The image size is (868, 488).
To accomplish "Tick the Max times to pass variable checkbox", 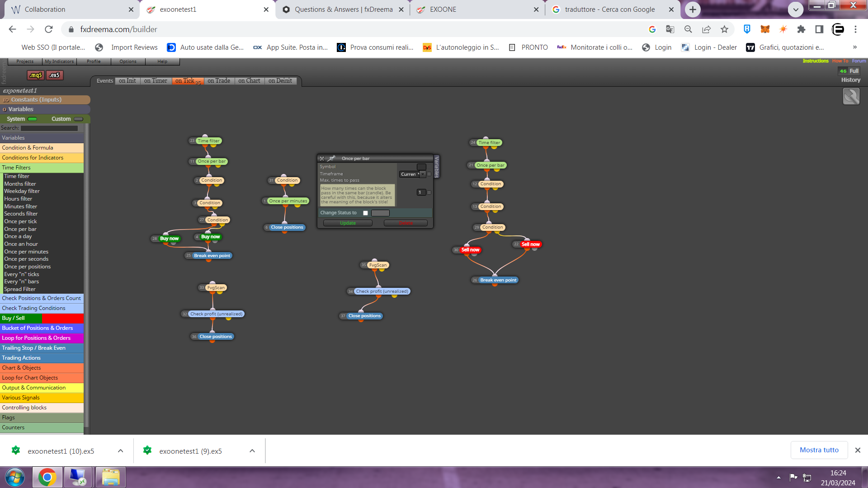I will (x=429, y=192).
